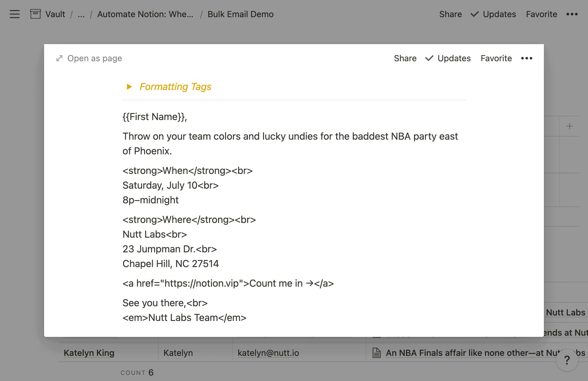This screenshot has width=588, height=381.
Task: Click the Vault archive icon in the breadcrumb
Action: (35, 14)
